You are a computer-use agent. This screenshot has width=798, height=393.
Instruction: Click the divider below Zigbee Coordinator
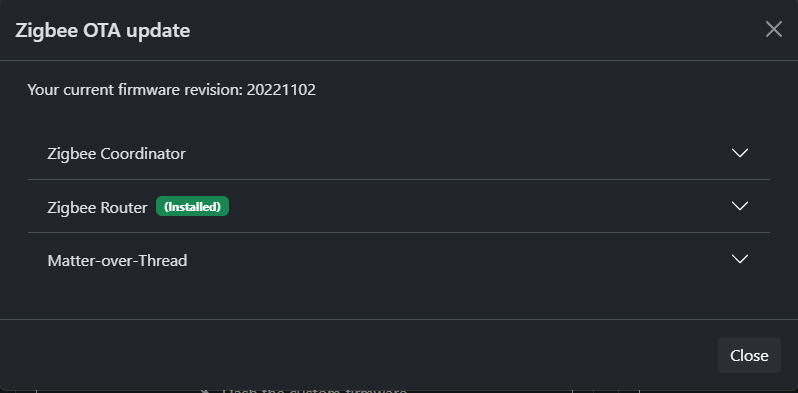399,179
